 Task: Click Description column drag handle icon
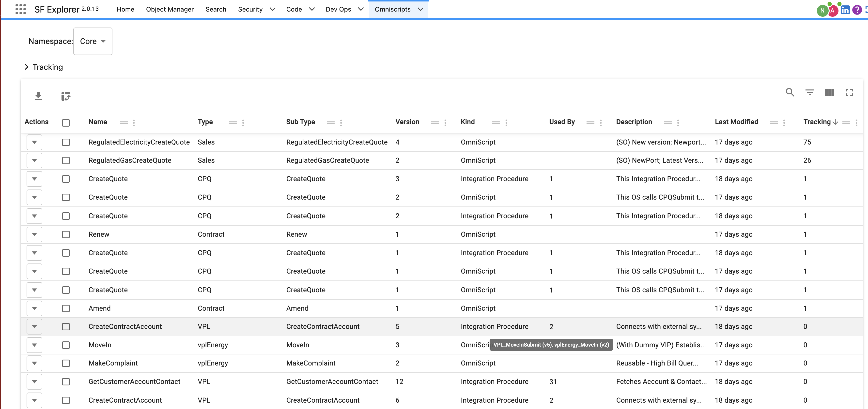[x=667, y=123]
